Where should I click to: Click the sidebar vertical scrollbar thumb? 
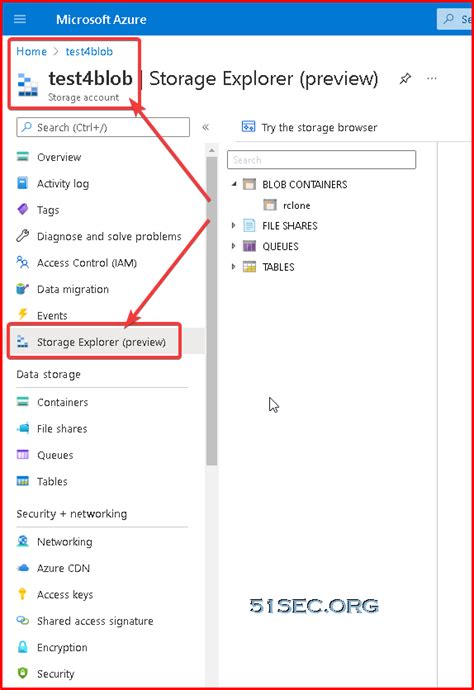click(211, 310)
